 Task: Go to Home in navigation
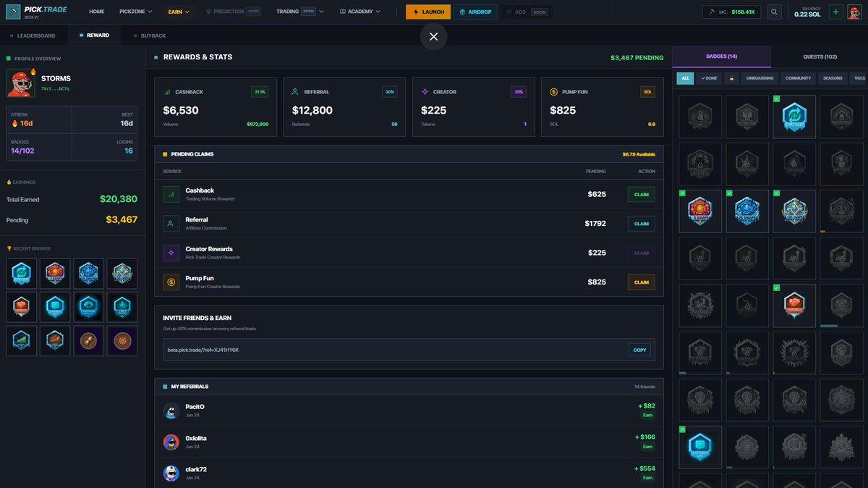[97, 12]
